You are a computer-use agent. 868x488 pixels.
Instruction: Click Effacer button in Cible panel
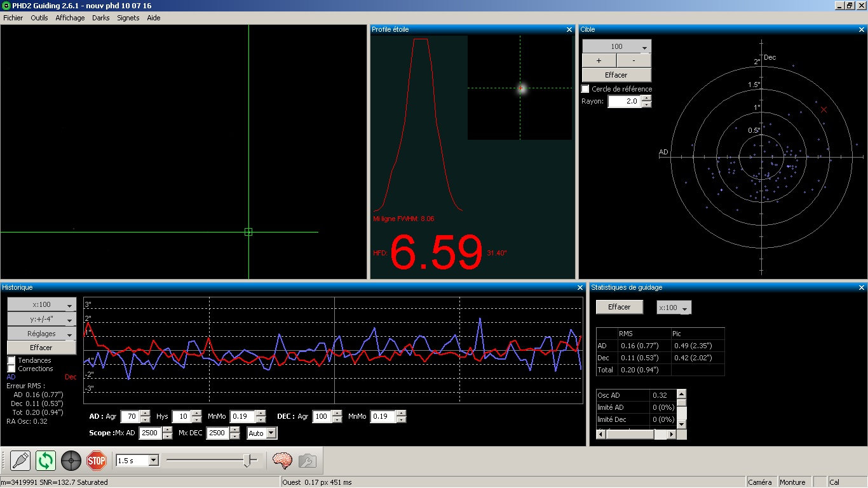click(x=616, y=75)
